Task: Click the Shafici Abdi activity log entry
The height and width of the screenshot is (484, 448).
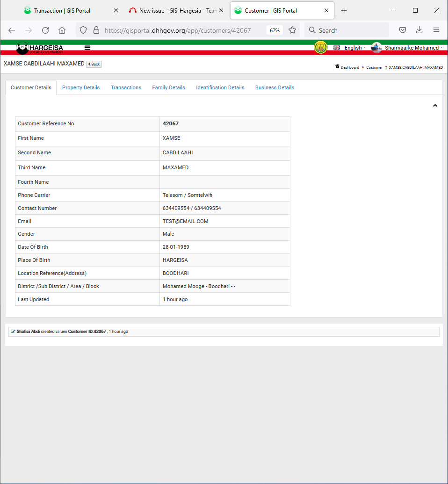Action: pos(224,332)
